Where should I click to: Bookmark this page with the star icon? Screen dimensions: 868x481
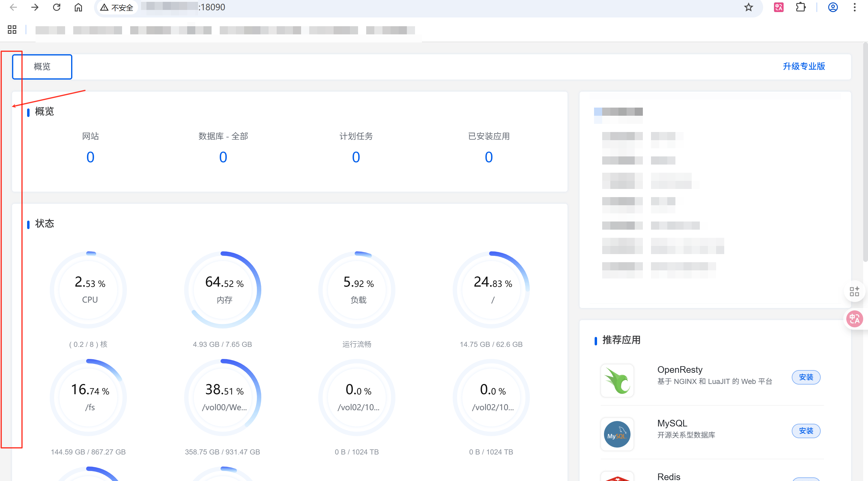coord(748,7)
